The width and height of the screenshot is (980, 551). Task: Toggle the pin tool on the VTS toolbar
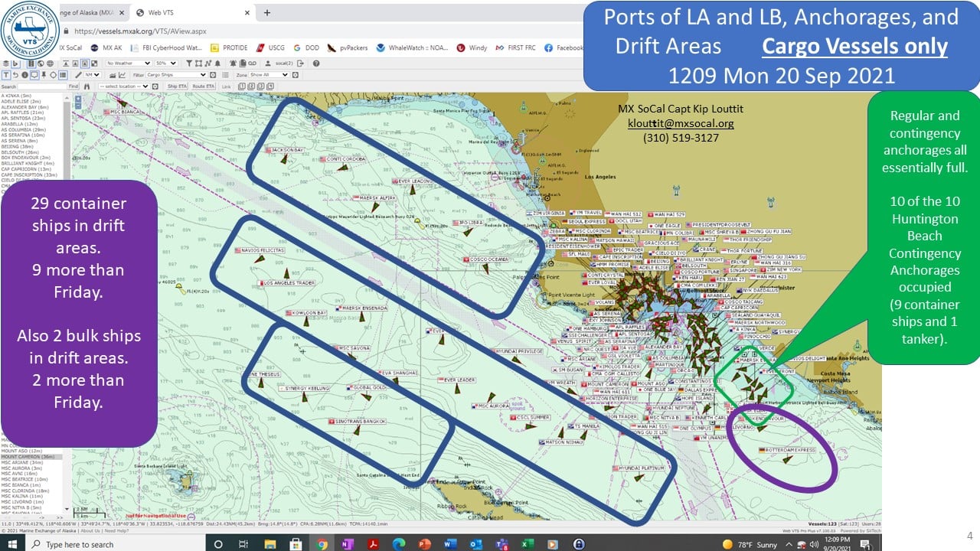pyautogui.click(x=45, y=74)
